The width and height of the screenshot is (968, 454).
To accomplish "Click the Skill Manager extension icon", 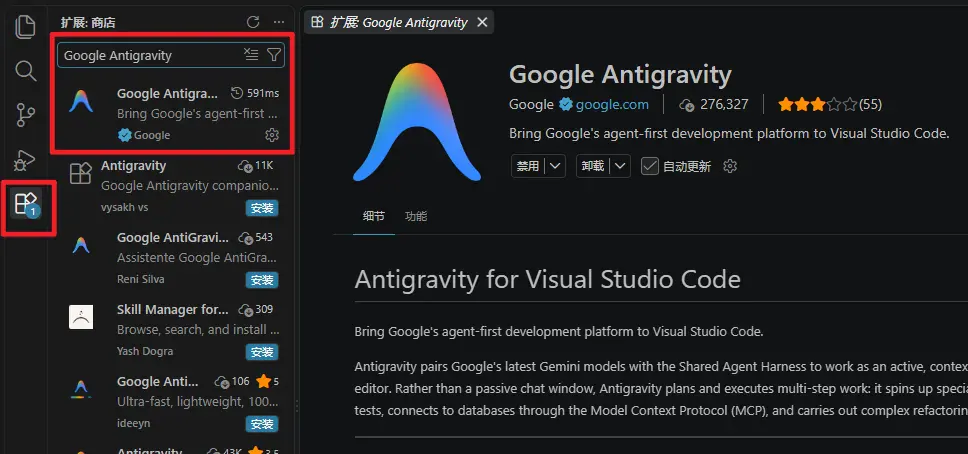I will tap(81, 317).
